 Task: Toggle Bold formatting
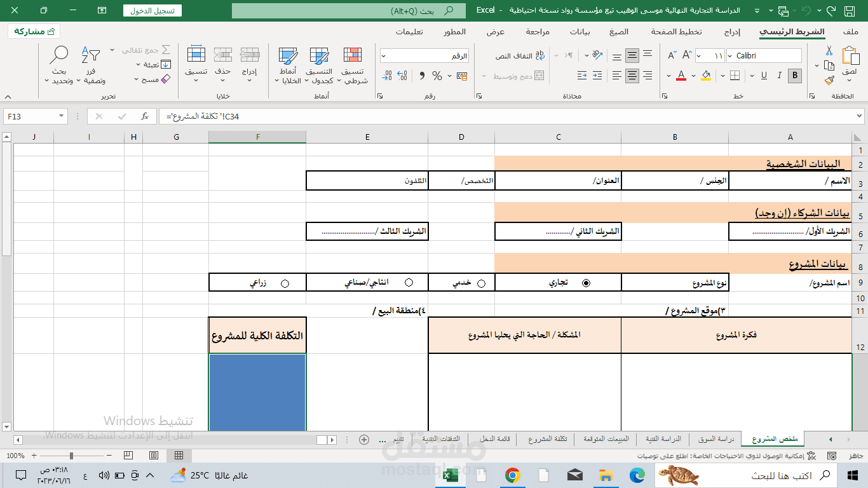[x=794, y=76]
